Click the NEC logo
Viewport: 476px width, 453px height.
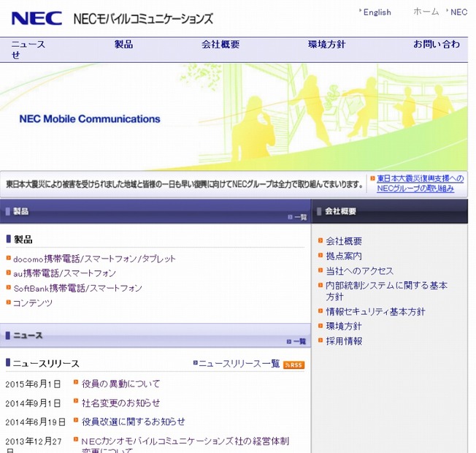pos(37,18)
